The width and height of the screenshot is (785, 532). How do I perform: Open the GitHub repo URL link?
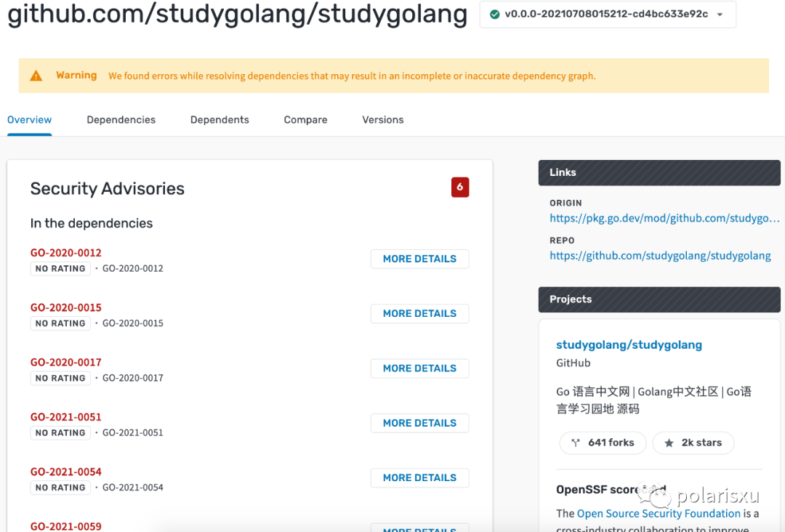tap(660, 256)
